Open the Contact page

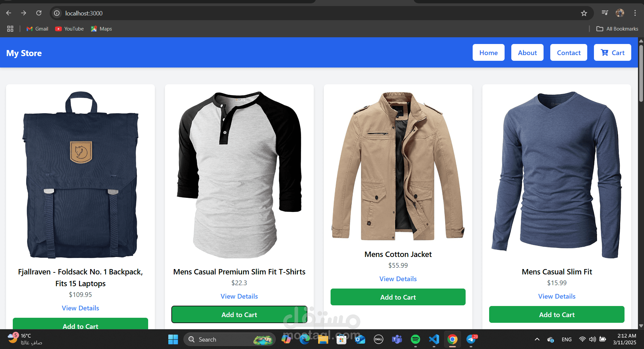click(568, 52)
